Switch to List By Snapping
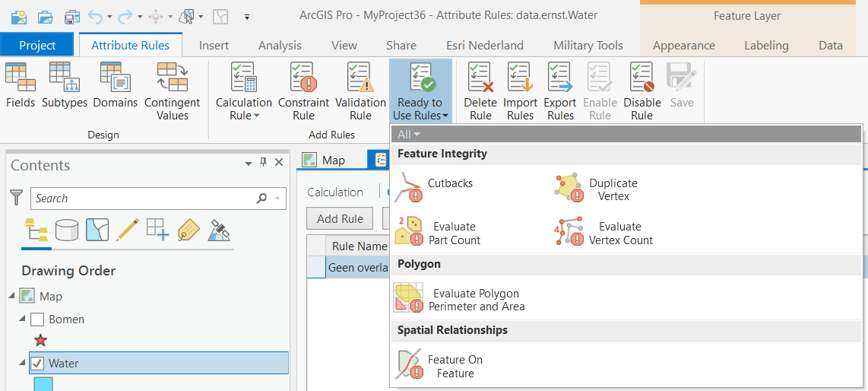The image size is (868, 391). tap(157, 229)
